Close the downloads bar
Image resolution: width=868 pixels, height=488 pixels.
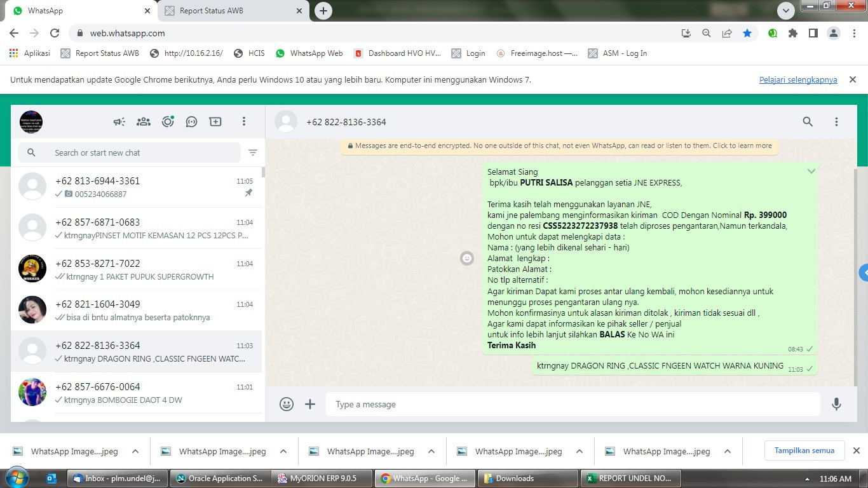coord(856,451)
